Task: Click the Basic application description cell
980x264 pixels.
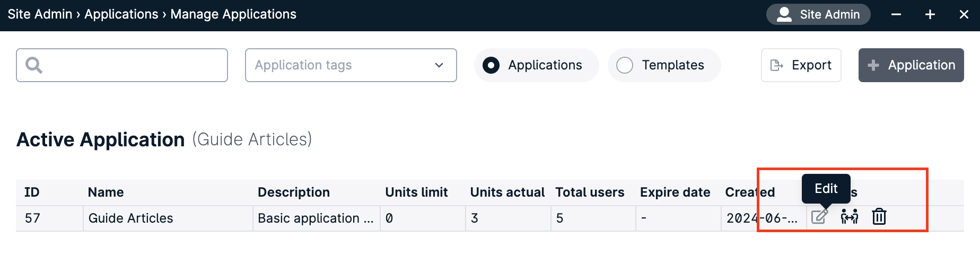Action: [316, 218]
